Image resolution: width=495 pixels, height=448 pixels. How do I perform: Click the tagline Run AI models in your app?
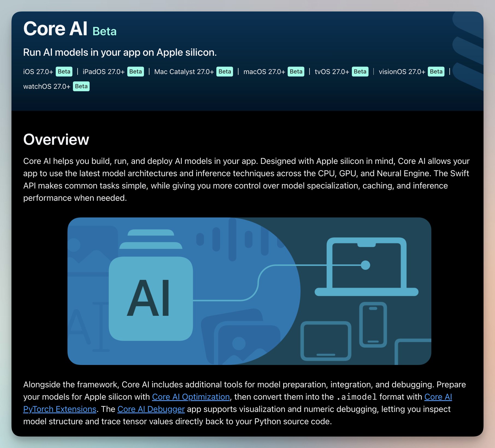(x=120, y=52)
